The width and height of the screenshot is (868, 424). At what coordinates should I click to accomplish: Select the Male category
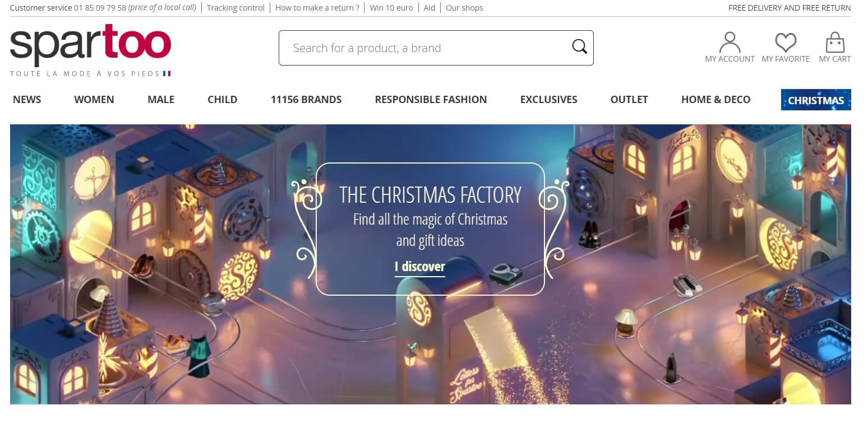point(161,100)
